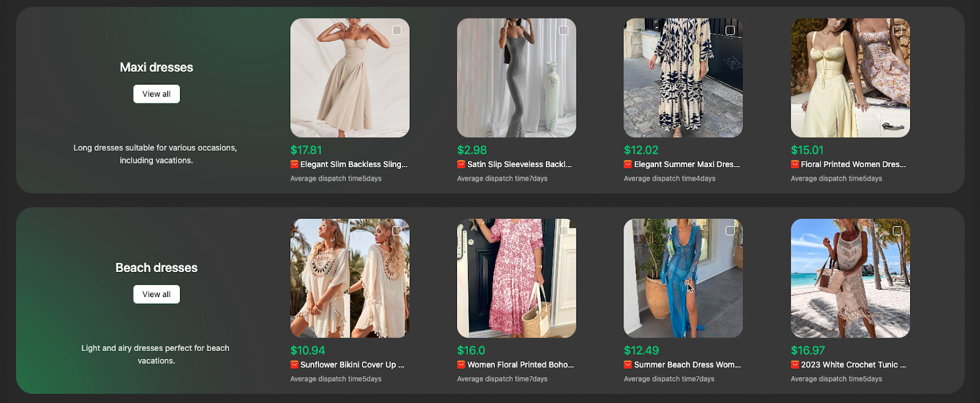Screen dimensions: 980x403
Task: Enable the checkbox on the white crochet tunic photo
Action: click(x=897, y=230)
